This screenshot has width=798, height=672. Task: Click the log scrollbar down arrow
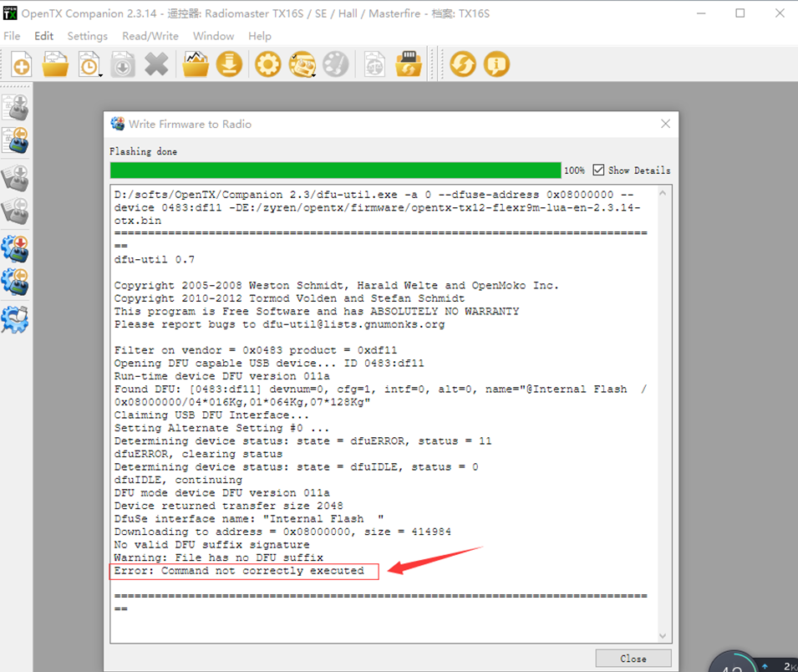pos(662,635)
